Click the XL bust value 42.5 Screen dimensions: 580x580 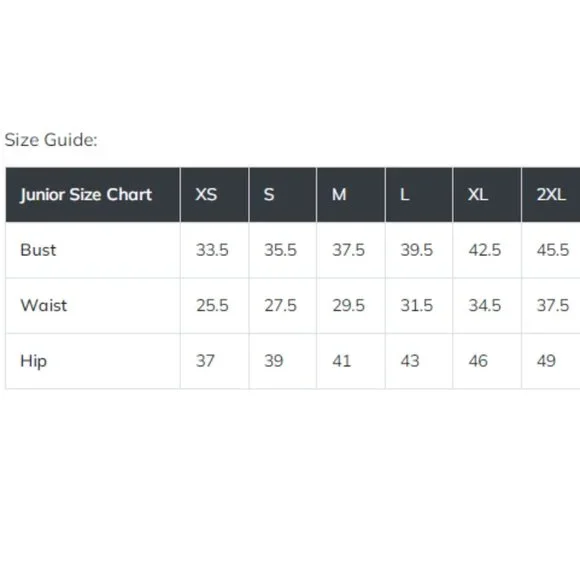coord(485,250)
